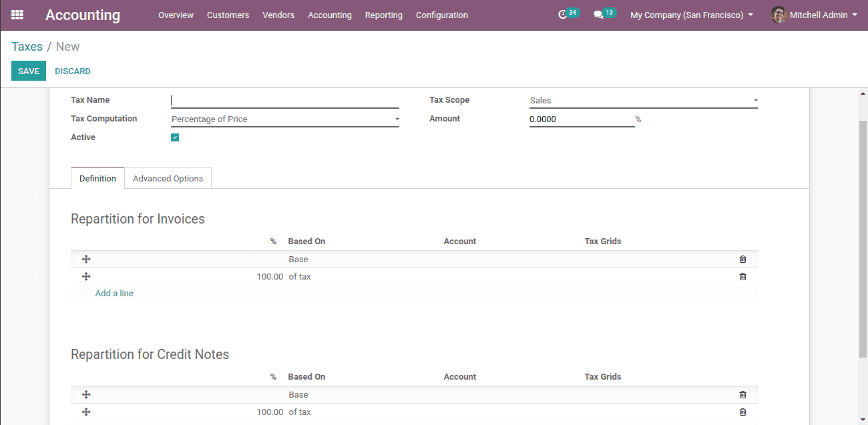Viewport: 868px width, 425px height.
Task: Uncheck the Active checkbox
Action: coord(175,137)
